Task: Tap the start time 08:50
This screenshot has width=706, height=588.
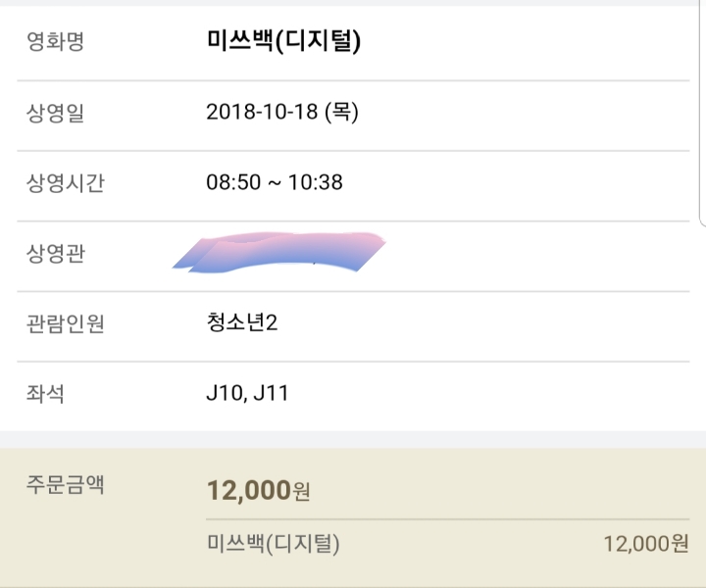Action: 233,182
